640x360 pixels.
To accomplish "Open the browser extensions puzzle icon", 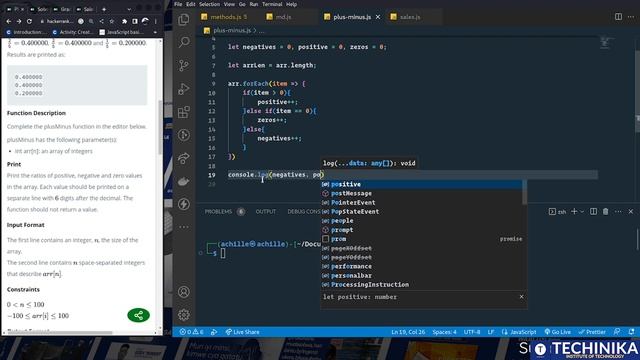I will click(124, 21).
